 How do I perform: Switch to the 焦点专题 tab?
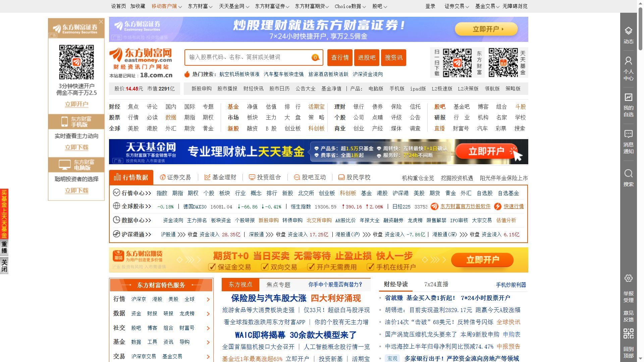point(278,285)
